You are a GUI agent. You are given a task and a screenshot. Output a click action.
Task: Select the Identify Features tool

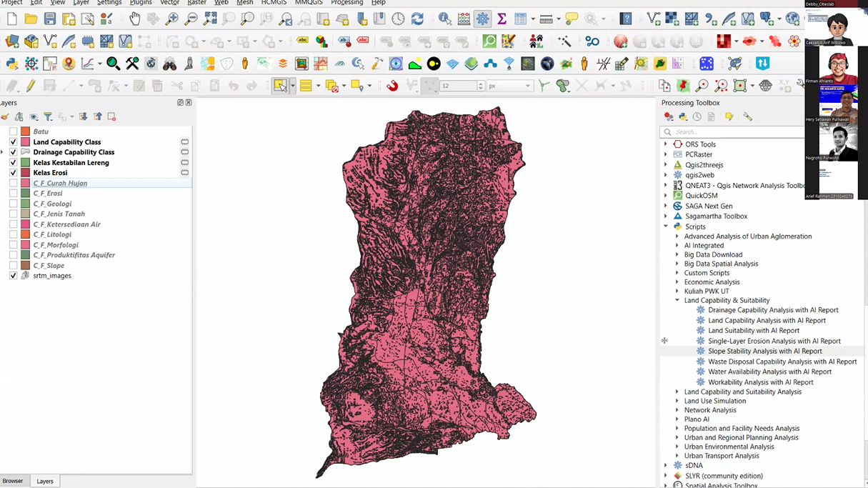445,19
